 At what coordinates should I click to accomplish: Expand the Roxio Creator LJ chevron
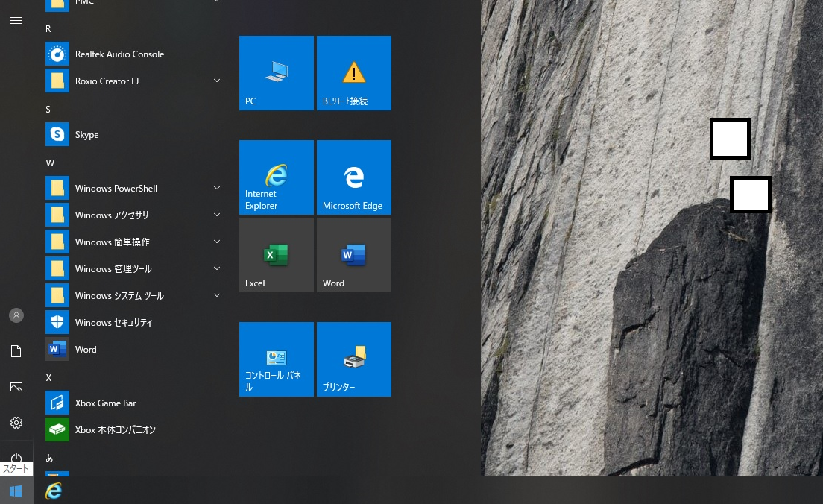(x=217, y=81)
